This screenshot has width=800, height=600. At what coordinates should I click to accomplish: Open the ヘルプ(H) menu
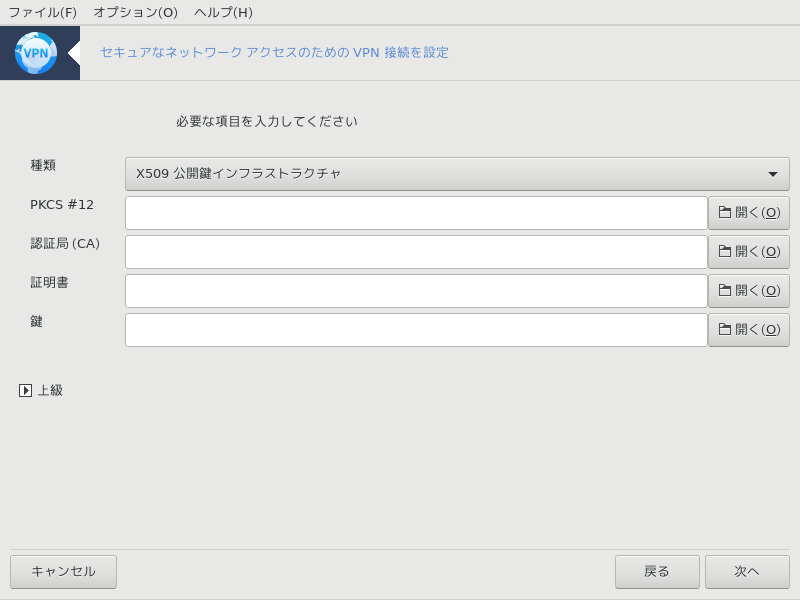tap(223, 12)
